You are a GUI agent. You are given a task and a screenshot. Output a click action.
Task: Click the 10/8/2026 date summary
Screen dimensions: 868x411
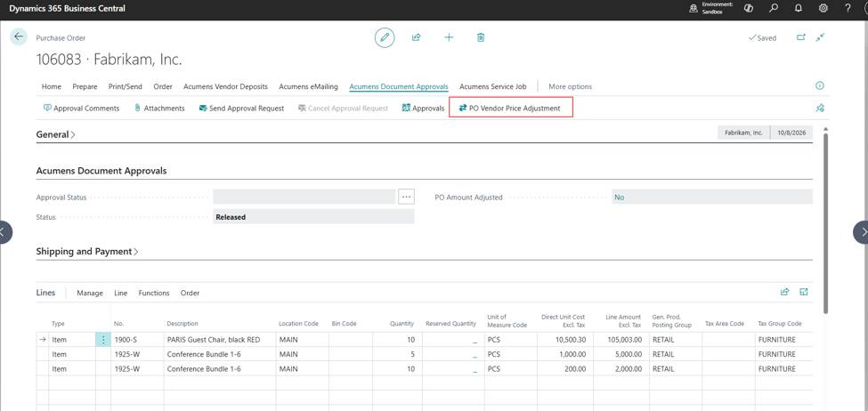tap(791, 133)
